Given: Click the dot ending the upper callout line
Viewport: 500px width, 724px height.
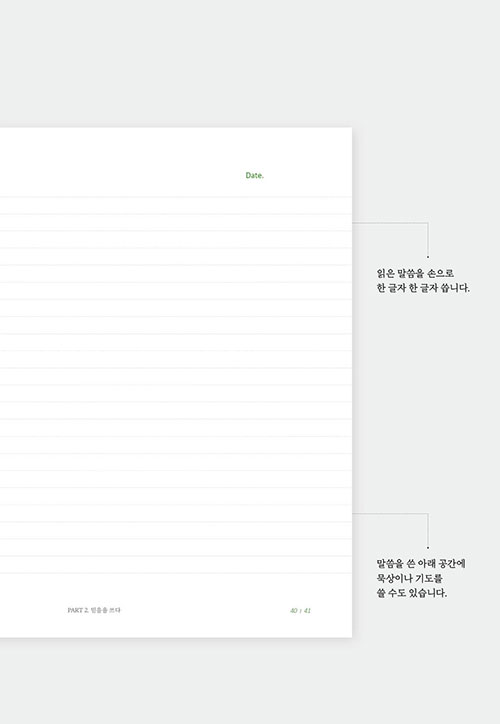Looking at the screenshot, I should pos(428,257).
